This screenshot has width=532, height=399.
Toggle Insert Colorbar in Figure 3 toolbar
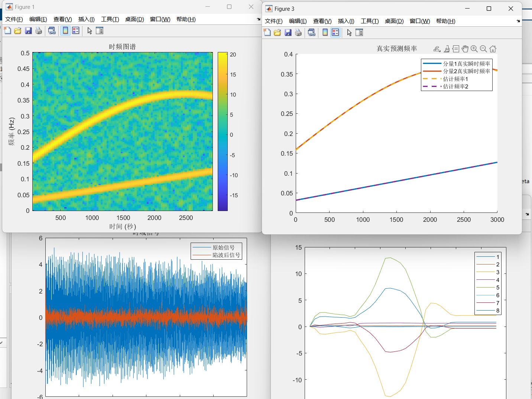pyautogui.click(x=325, y=33)
